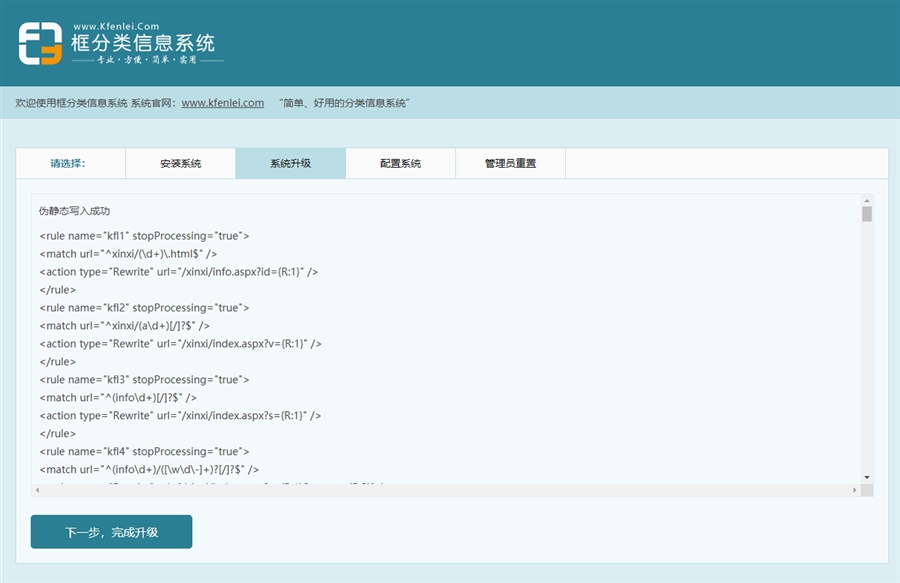The height and width of the screenshot is (583, 900).
Task: Click the rule name "kfl4" line
Action: [x=144, y=452]
